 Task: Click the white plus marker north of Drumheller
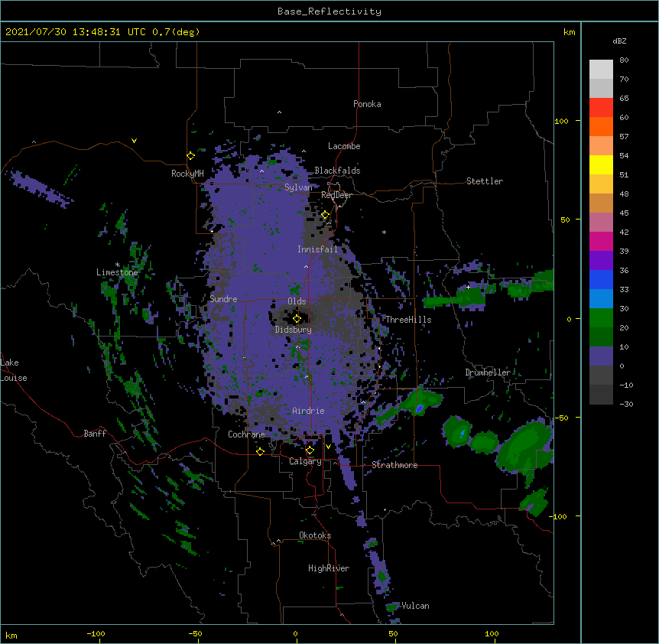point(468,287)
